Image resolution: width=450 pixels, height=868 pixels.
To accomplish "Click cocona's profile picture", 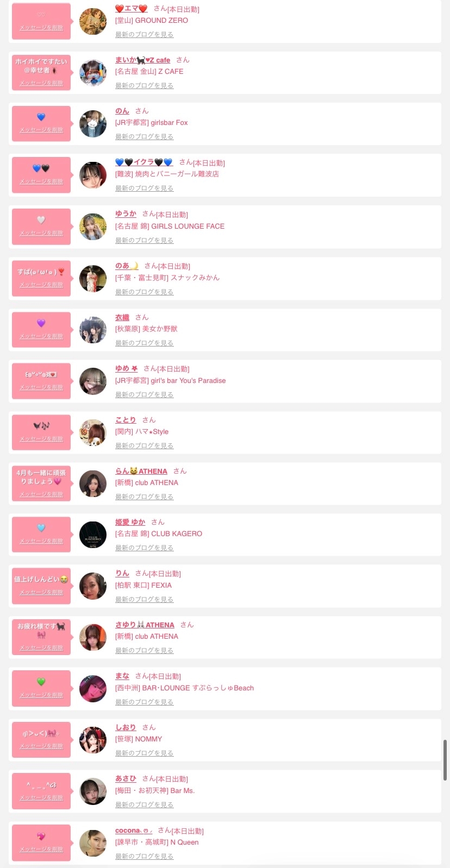I will [93, 843].
